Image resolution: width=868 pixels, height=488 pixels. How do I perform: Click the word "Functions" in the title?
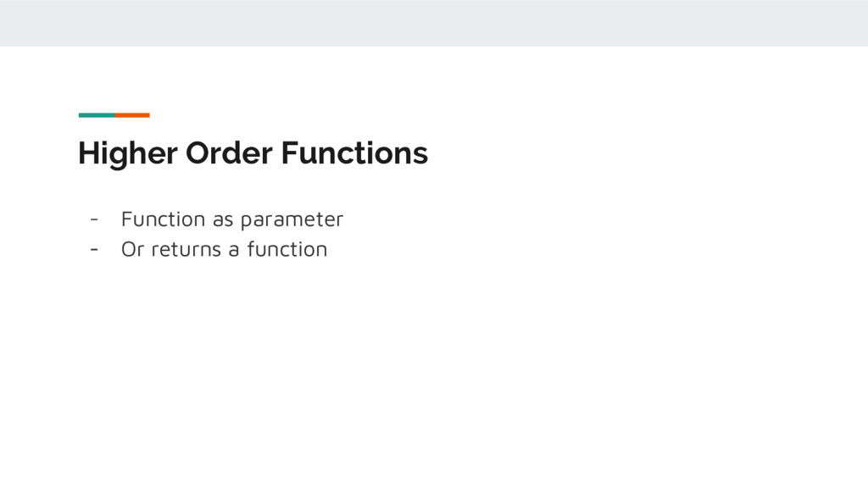tap(354, 154)
